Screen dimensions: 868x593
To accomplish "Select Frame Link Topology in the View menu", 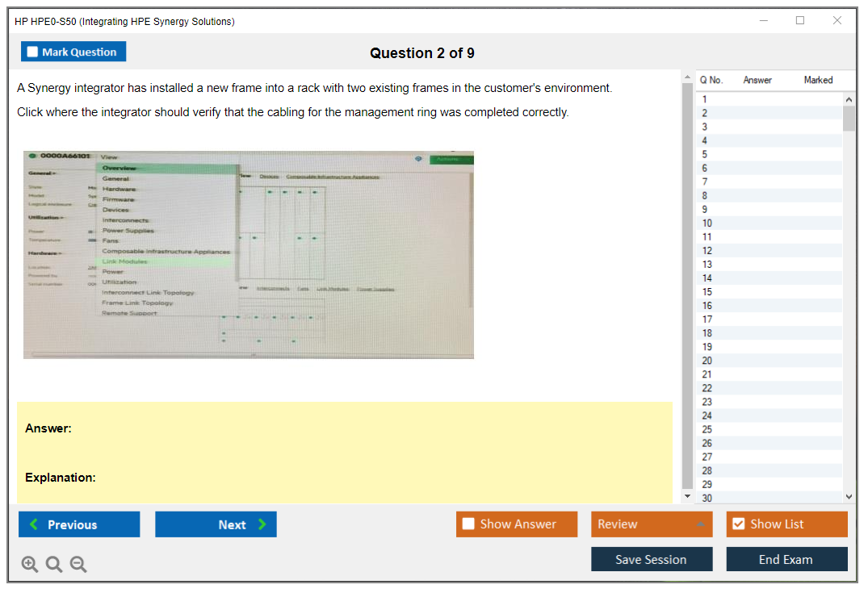I will (137, 303).
